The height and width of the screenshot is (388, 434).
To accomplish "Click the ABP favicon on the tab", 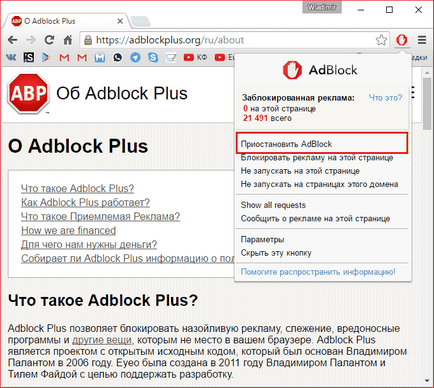I will click(16, 21).
